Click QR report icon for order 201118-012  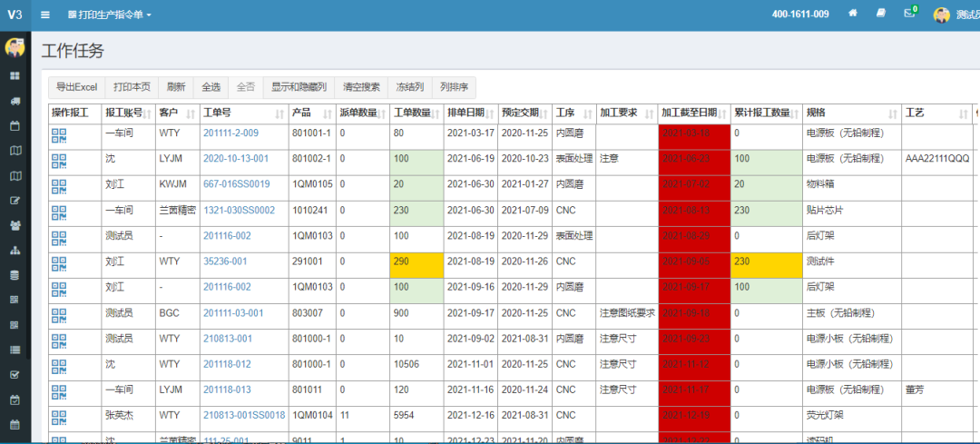coord(59,366)
